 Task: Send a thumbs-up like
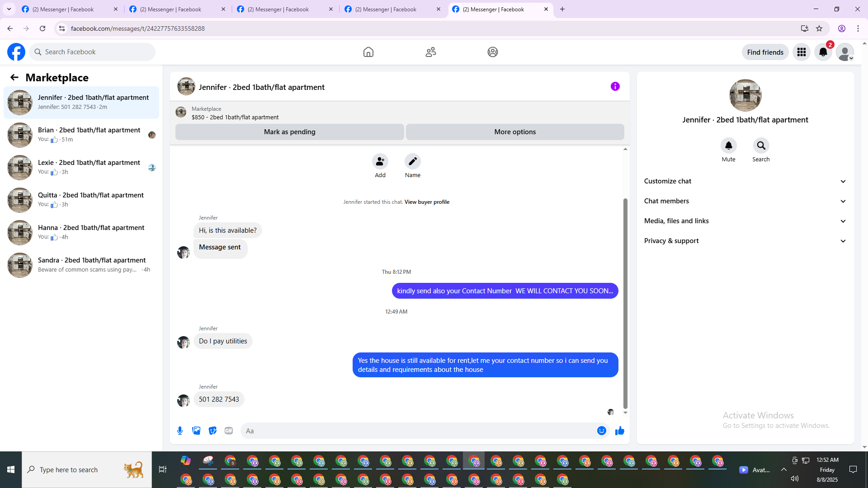click(x=619, y=431)
